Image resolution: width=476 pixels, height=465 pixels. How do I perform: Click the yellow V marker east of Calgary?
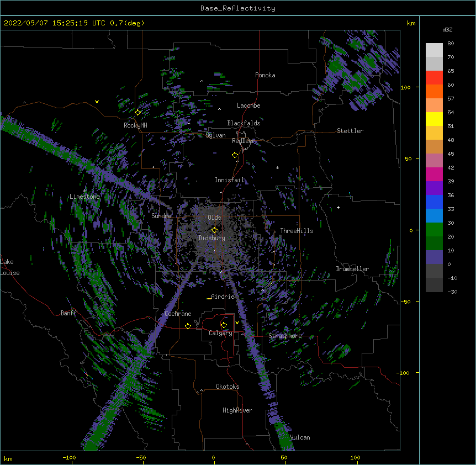coord(237,323)
